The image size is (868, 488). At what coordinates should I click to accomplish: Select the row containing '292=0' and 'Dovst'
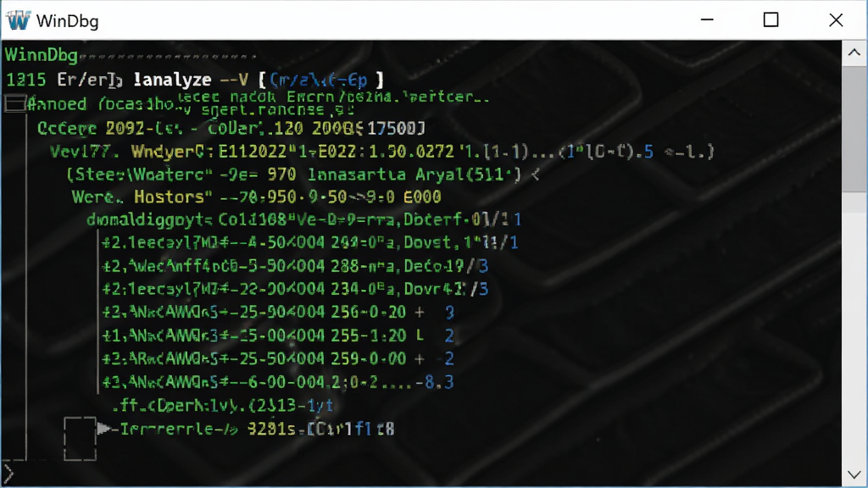[x=310, y=242]
